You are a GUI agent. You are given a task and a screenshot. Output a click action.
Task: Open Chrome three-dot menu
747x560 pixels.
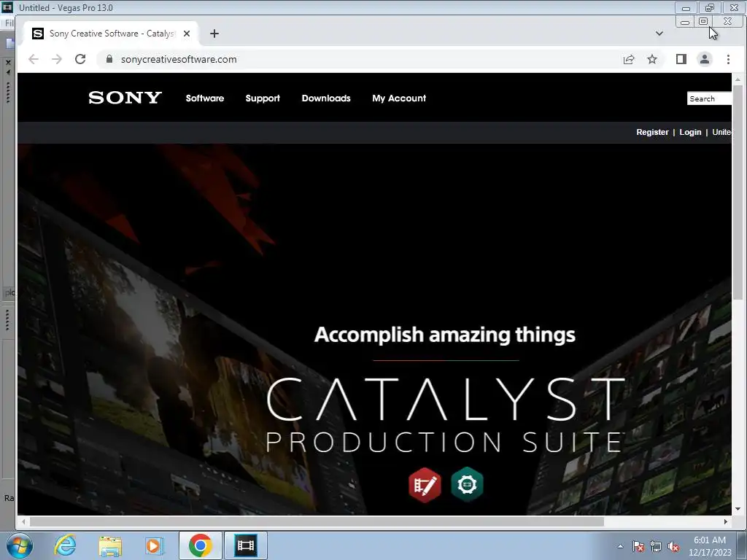point(728,59)
